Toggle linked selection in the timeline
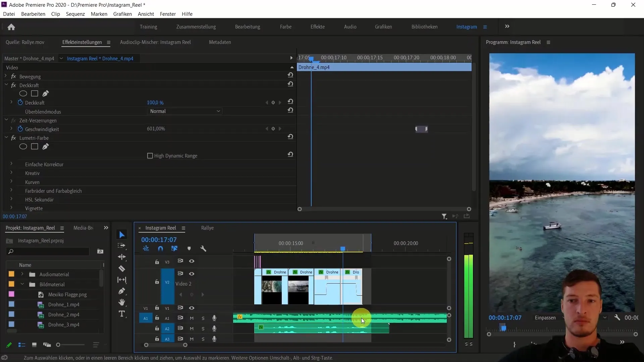 pyautogui.click(x=174, y=248)
